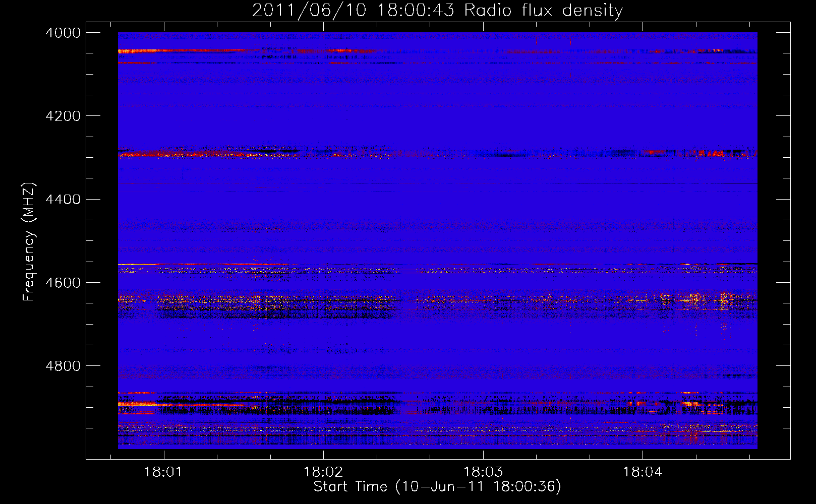This screenshot has width=816, height=504.
Task: Click the 4200 frequency axis label
Action: pos(63,116)
